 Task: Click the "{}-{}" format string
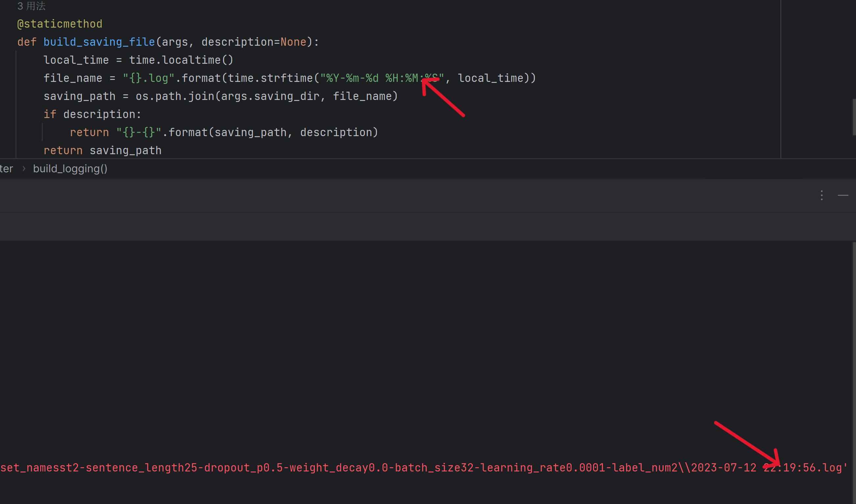pos(138,132)
